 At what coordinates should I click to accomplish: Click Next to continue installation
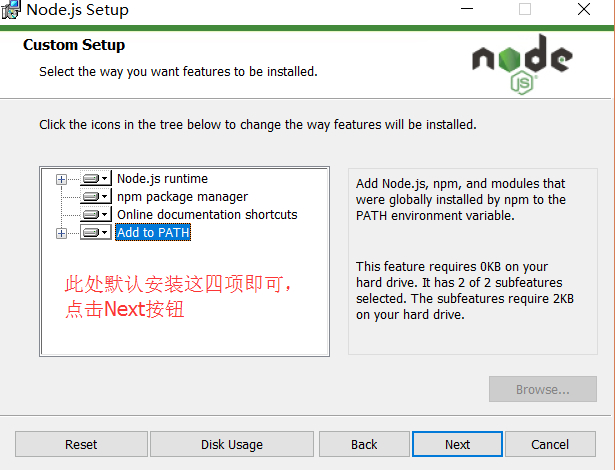pos(457,444)
